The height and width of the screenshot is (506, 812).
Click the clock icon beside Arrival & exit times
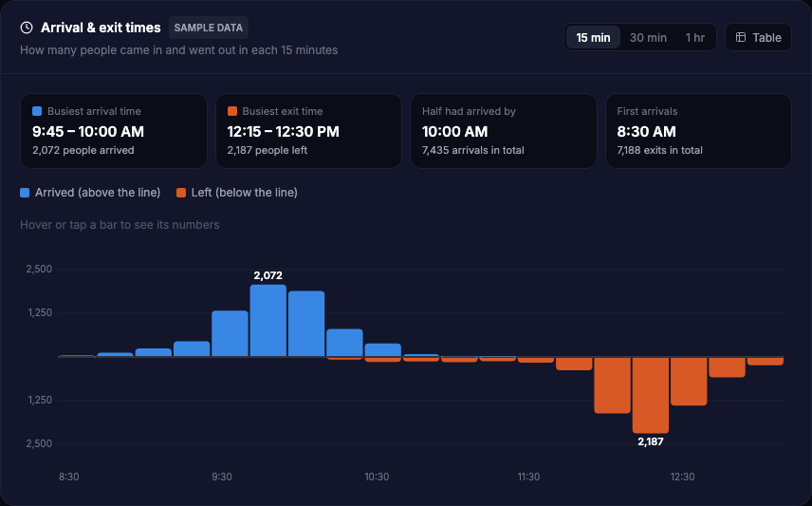27,28
